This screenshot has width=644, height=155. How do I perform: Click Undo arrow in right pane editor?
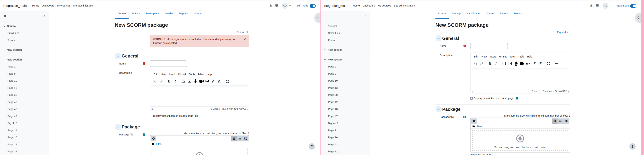475,64
